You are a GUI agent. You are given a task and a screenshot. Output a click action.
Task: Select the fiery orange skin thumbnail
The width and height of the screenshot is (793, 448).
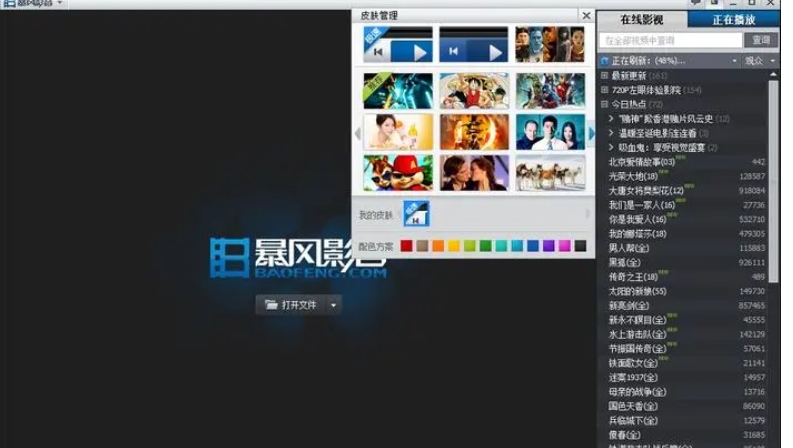[x=474, y=131]
